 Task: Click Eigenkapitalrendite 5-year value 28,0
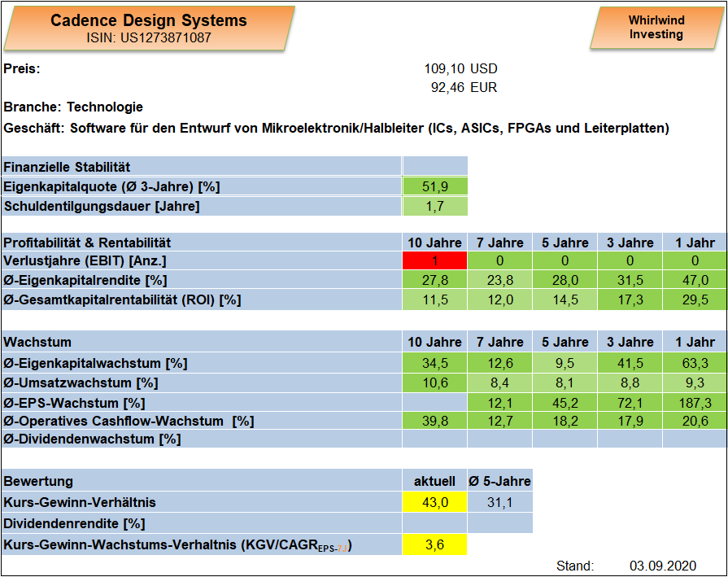pos(565,280)
